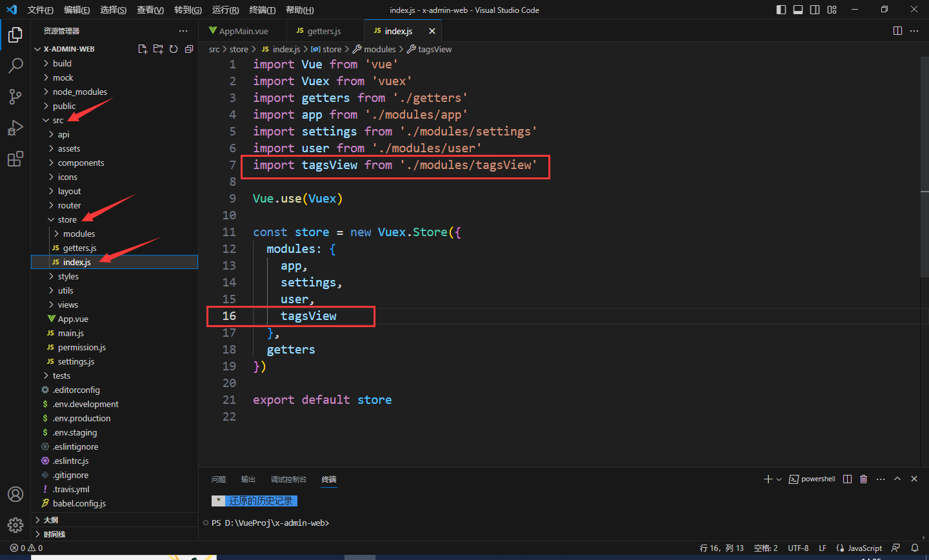Open the Accounts menu icon
The image size is (929, 560).
coord(15,494)
